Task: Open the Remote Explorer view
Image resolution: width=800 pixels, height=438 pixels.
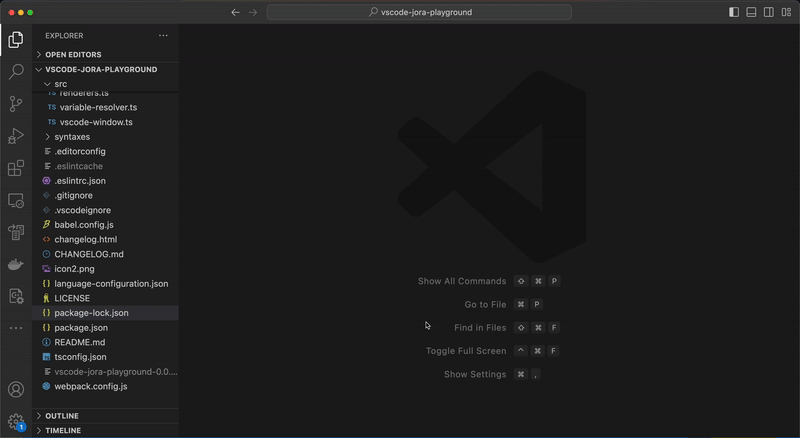Action: [x=16, y=201]
